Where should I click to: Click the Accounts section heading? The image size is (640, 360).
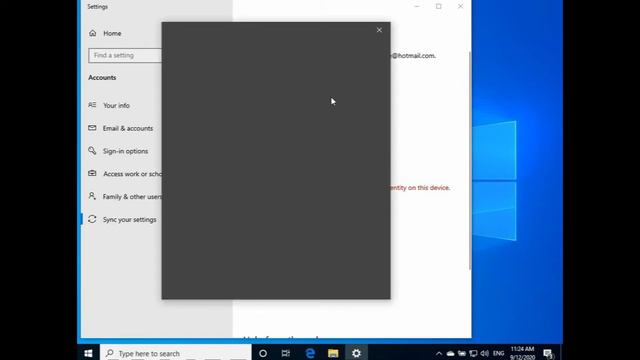pyautogui.click(x=102, y=78)
